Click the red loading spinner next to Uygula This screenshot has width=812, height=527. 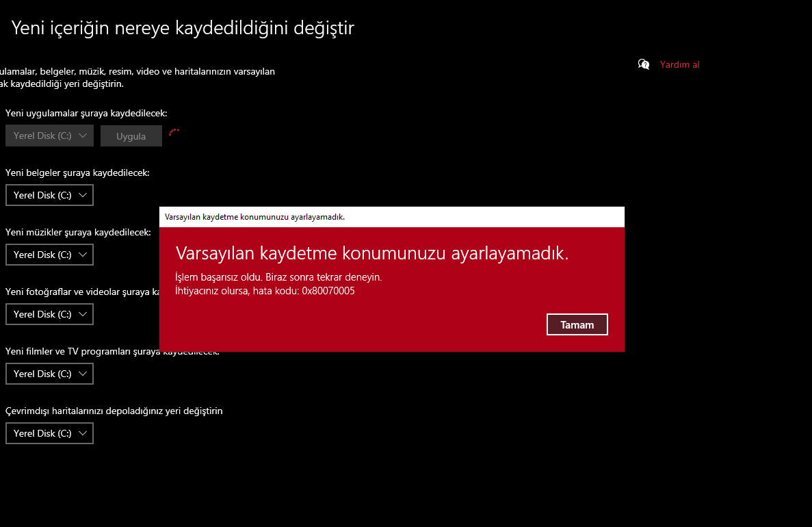(174, 133)
